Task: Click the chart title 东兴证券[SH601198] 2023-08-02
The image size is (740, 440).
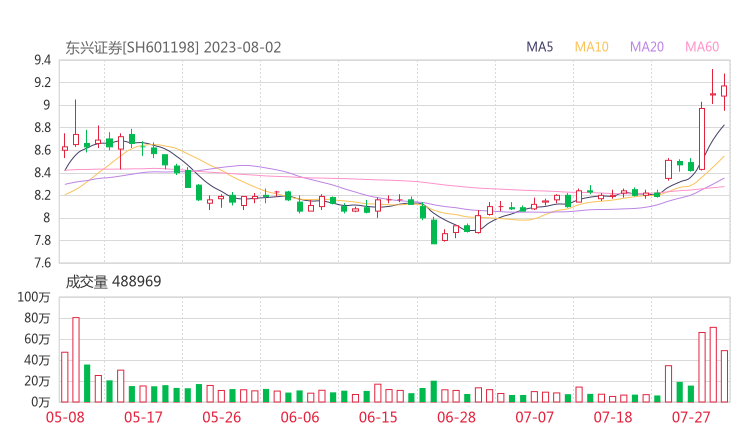Action: pos(173,48)
